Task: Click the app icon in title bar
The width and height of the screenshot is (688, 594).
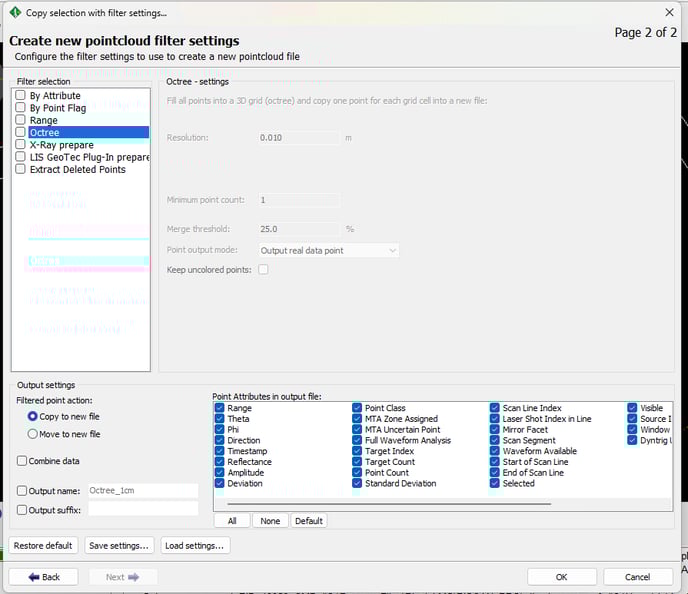Action: click(x=13, y=13)
